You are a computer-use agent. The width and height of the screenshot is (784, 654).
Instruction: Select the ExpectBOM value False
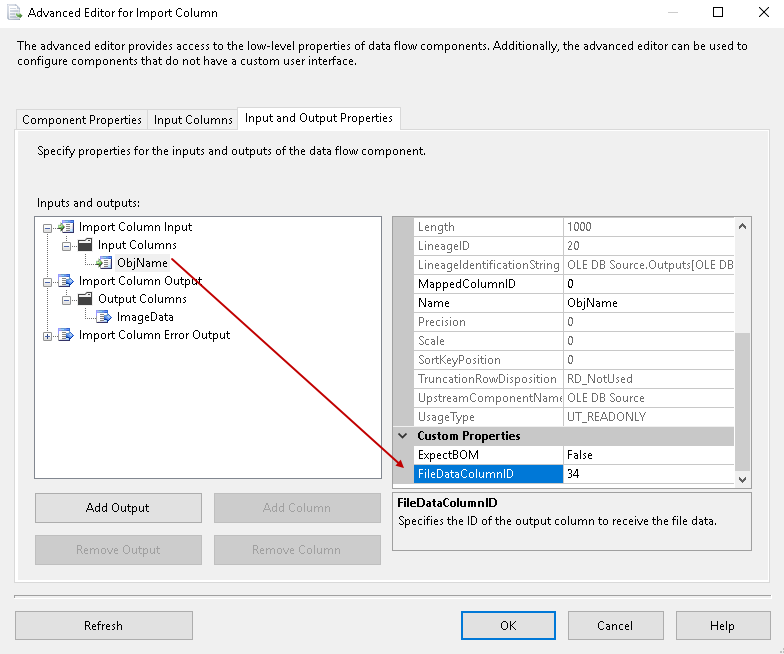coord(648,455)
